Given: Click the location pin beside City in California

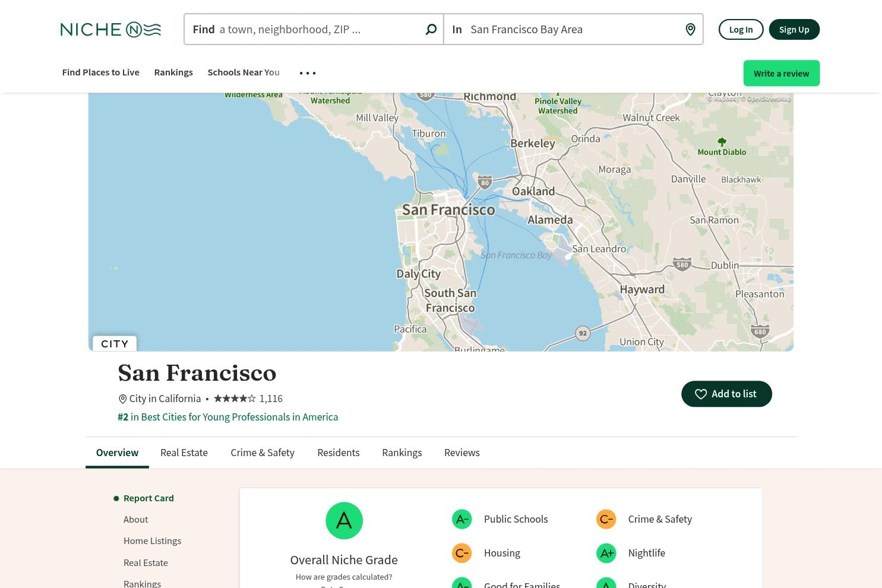Looking at the screenshot, I should pyautogui.click(x=122, y=399).
